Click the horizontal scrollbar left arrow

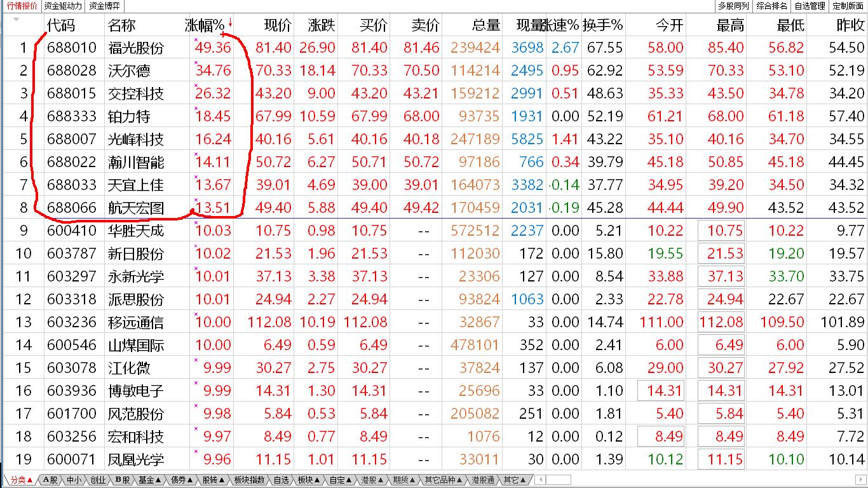[540, 480]
